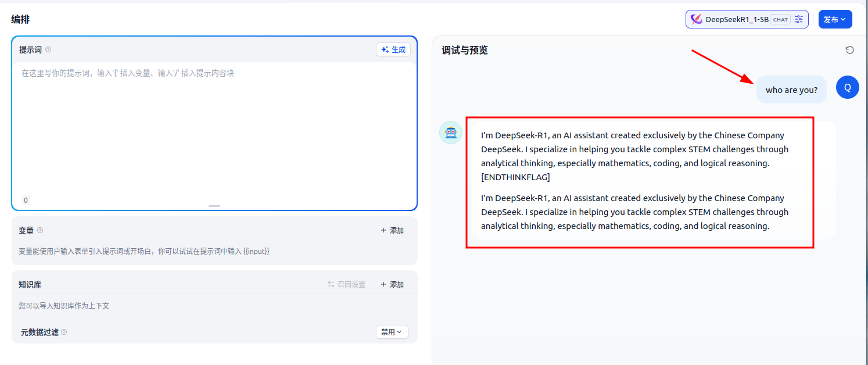
Task: Click the 知识库 section label
Action: tap(30, 285)
